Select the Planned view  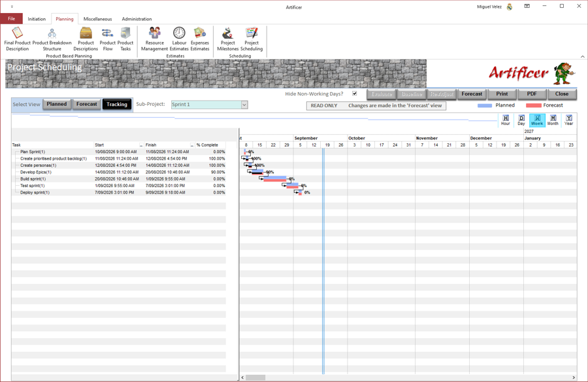(x=57, y=104)
